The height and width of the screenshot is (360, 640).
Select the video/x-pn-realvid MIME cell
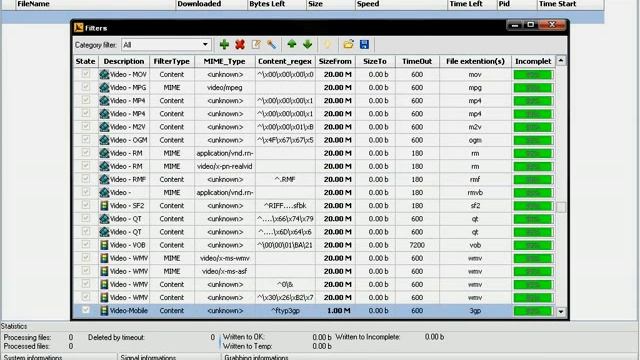coord(224,166)
